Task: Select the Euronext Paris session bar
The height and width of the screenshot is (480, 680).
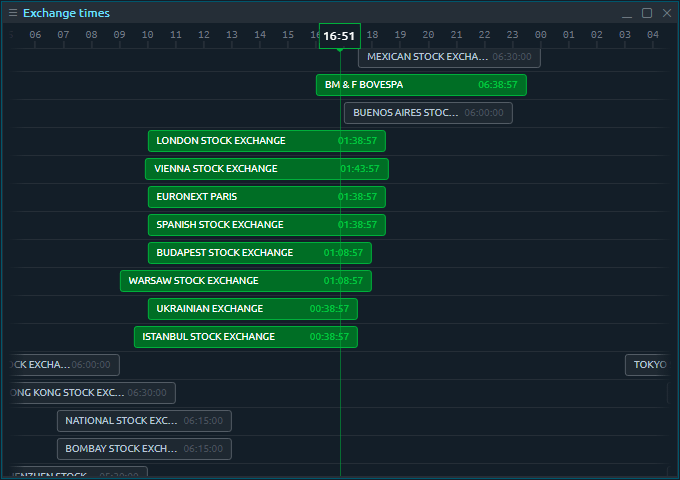Action: [x=267, y=197]
